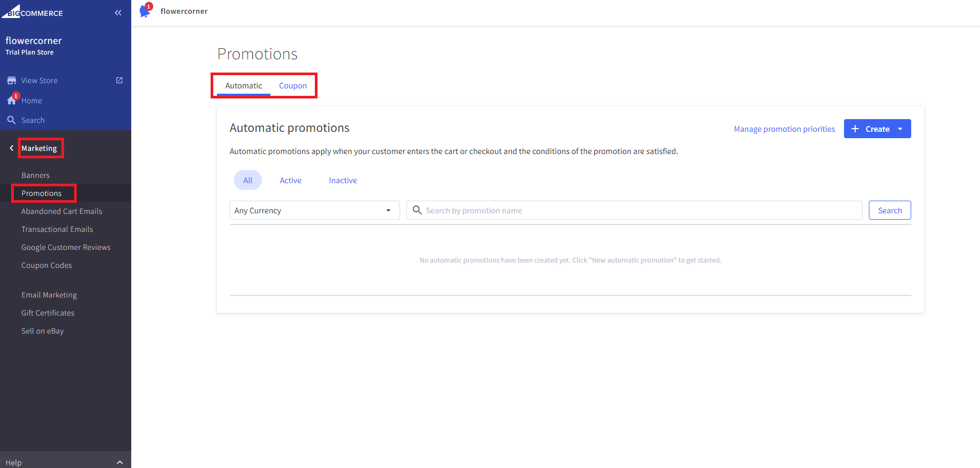Switch to the Automatic tab
Image resolution: width=980 pixels, height=468 pixels.
tap(243, 86)
